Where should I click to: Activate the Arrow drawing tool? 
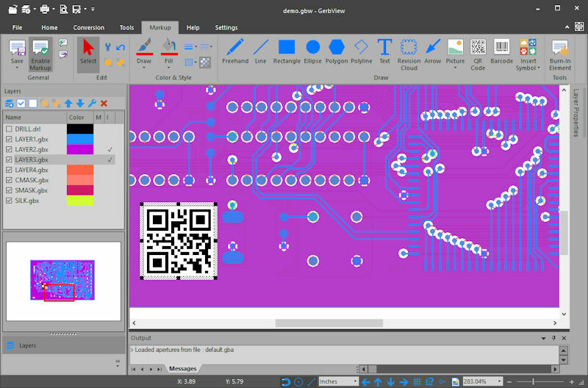[432, 51]
